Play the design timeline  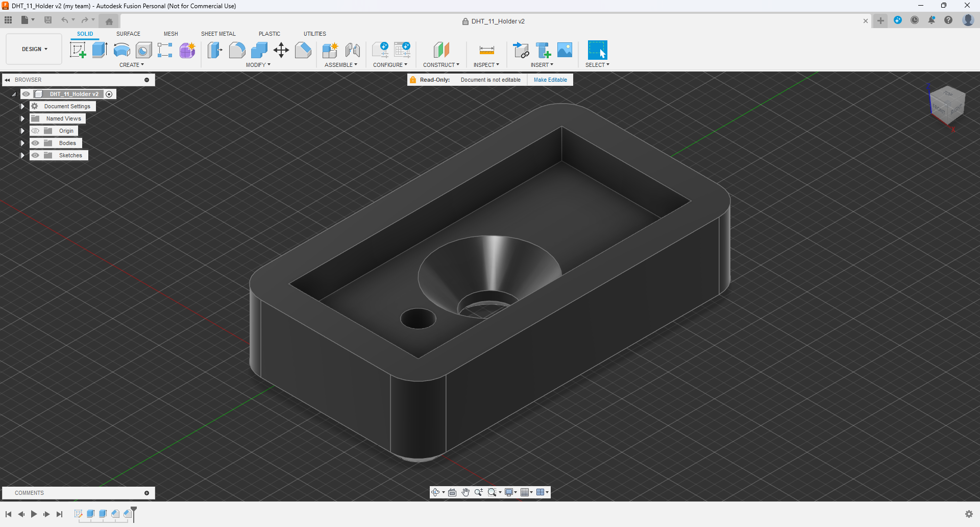click(34, 514)
